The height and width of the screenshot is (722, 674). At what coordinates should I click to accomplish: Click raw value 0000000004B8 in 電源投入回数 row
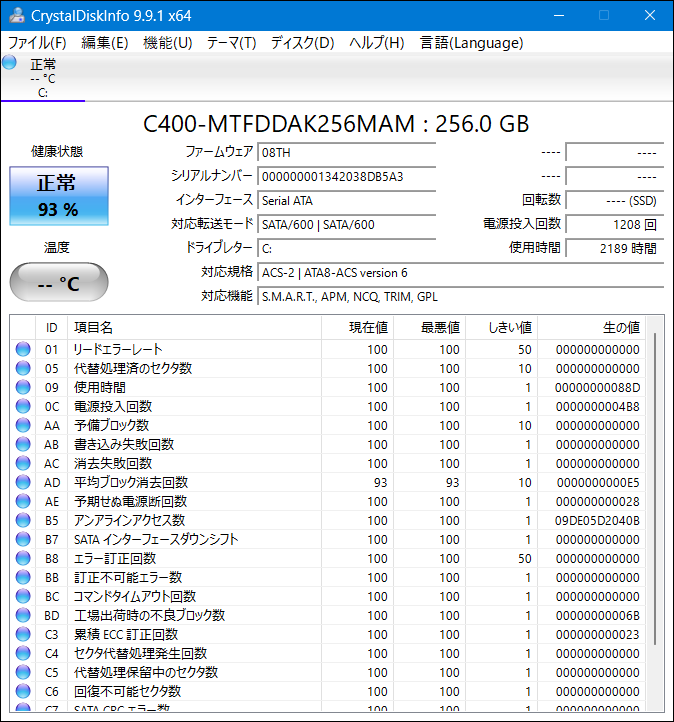click(x=597, y=406)
